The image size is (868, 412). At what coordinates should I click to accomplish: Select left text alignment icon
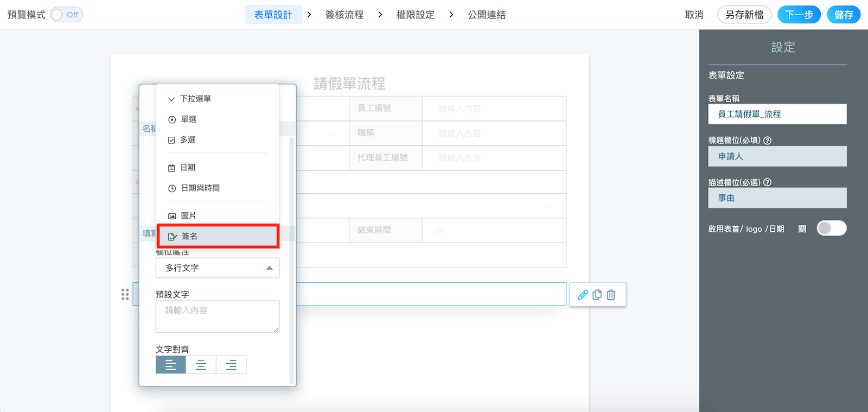(171, 365)
